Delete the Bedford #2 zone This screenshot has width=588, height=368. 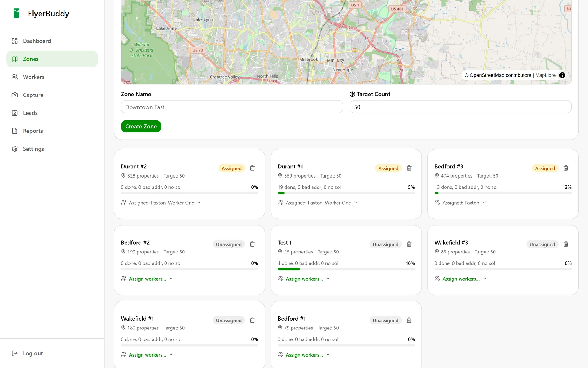click(252, 244)
